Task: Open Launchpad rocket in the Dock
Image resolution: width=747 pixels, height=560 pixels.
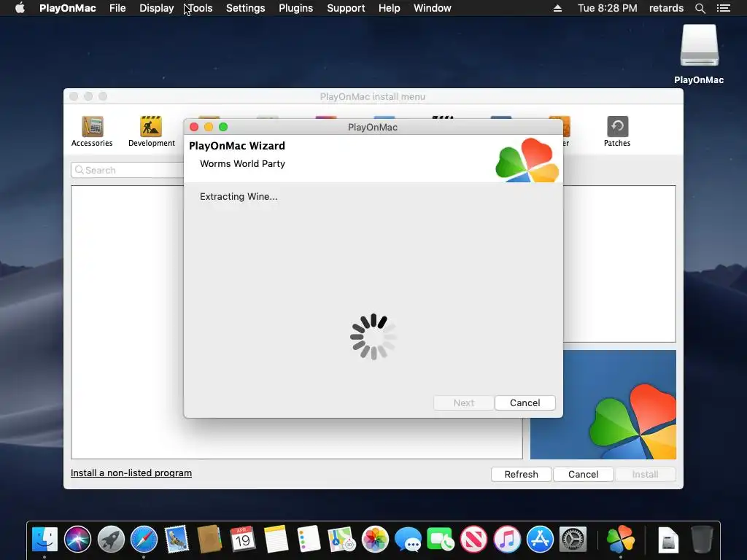Action: click(111, 540)
